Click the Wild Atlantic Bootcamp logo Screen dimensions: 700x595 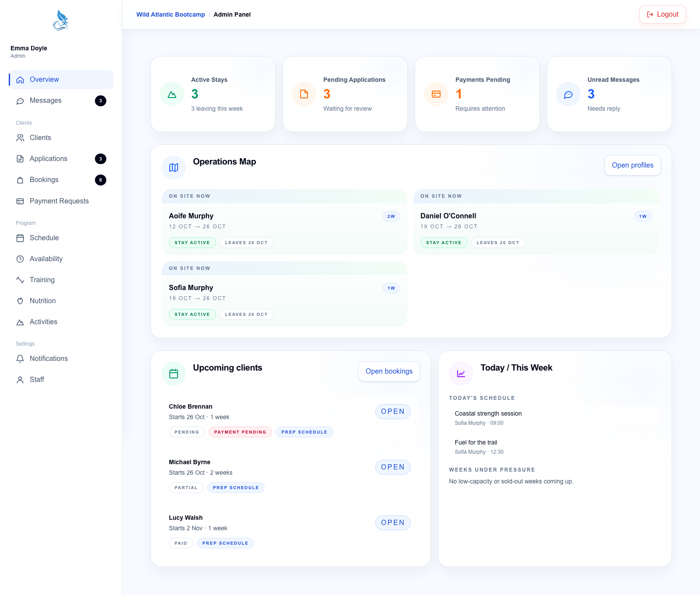point(60,20)
